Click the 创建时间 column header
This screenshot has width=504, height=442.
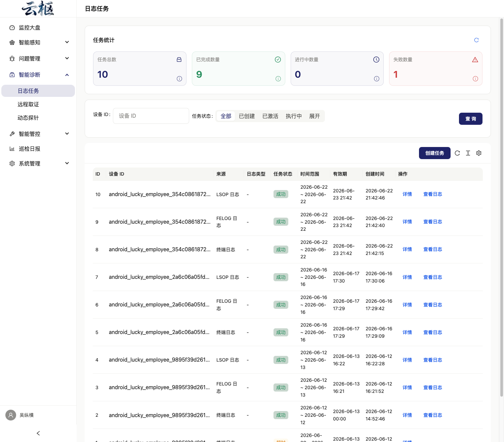375,174
